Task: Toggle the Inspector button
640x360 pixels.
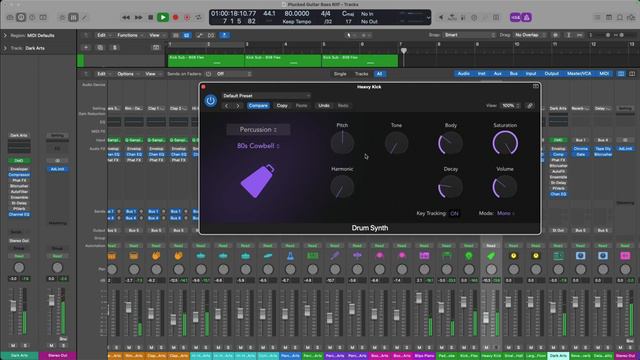Action: click(21, 18)
